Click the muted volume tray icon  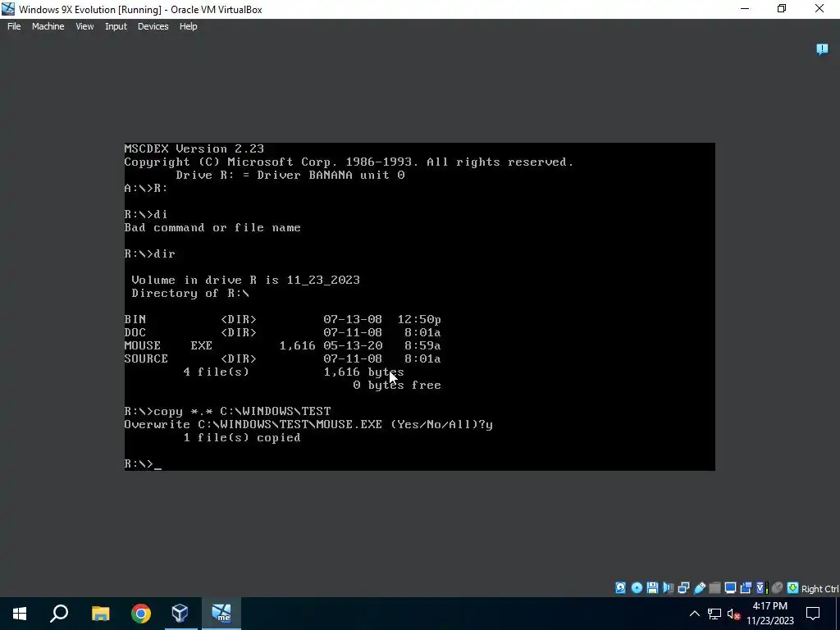[734, 614]
